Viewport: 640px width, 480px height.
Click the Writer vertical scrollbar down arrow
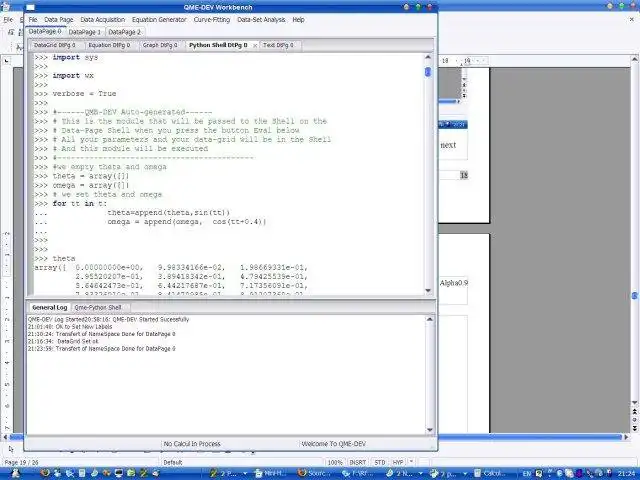coord(635,402)
